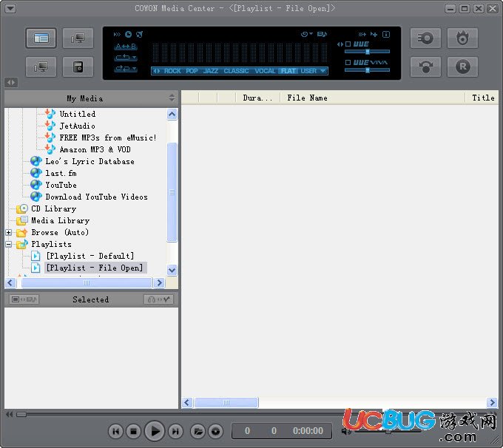The height and width of the screenshot is (448, 503).
Task: Adjust the BBE VIVA level slider
Action: point(368,70)
